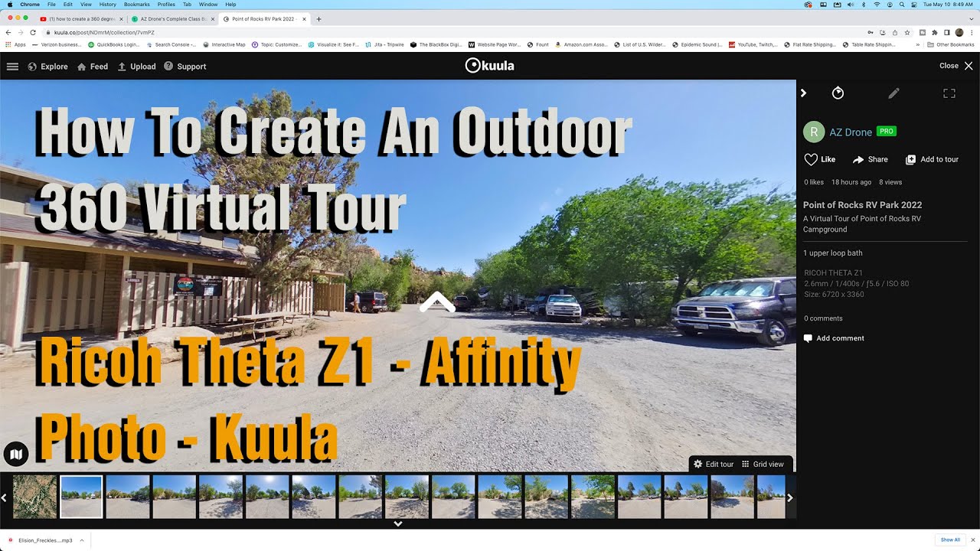This screenshot has width=980, height=551.
Task: Switch to Grid view
Action: click(x=763, y=465)
